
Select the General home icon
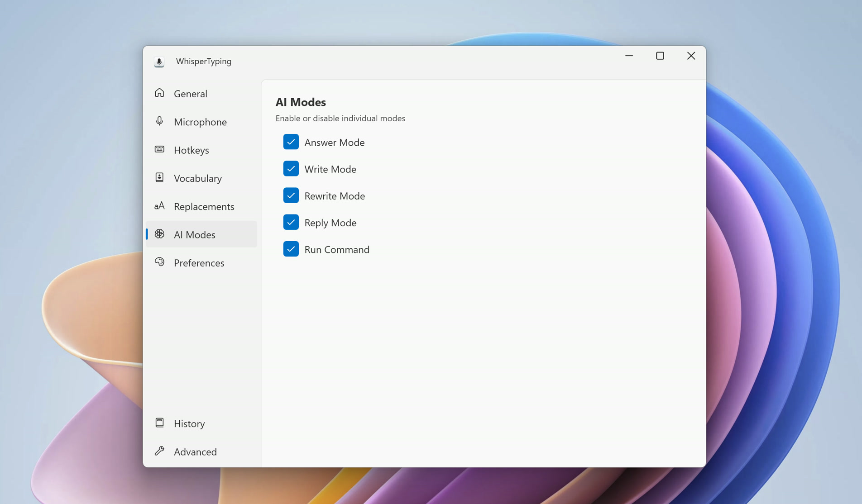[x=159, y=93]
